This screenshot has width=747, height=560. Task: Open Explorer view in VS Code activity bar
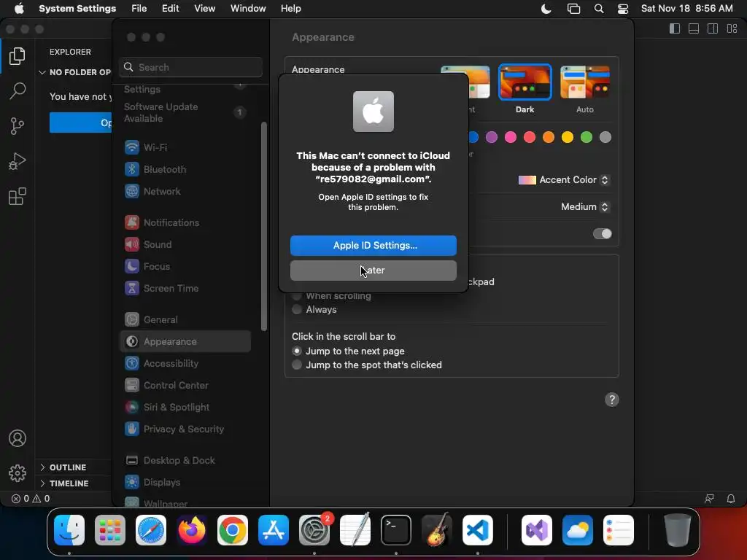(18, 56)
